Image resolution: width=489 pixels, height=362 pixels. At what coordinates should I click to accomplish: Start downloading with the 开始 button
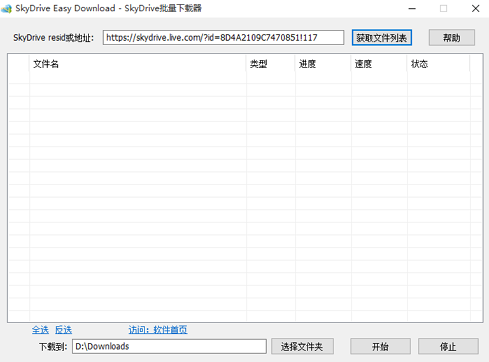(x=380, y=347)
